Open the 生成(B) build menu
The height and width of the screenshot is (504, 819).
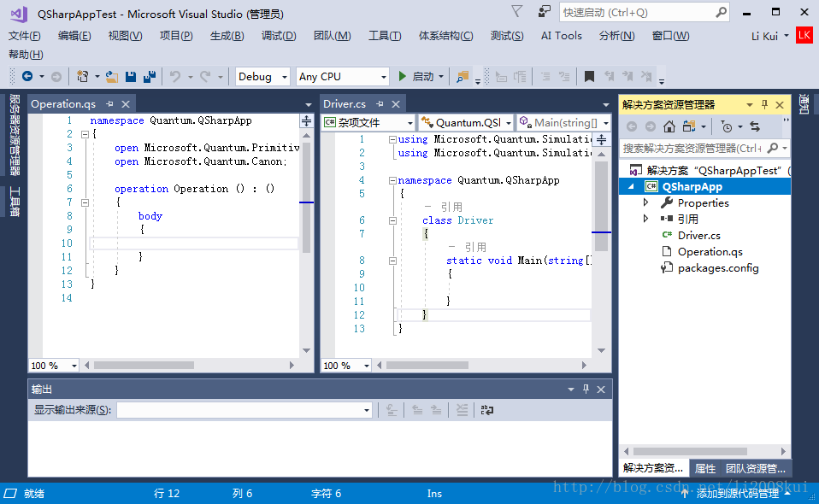(227, 36)
